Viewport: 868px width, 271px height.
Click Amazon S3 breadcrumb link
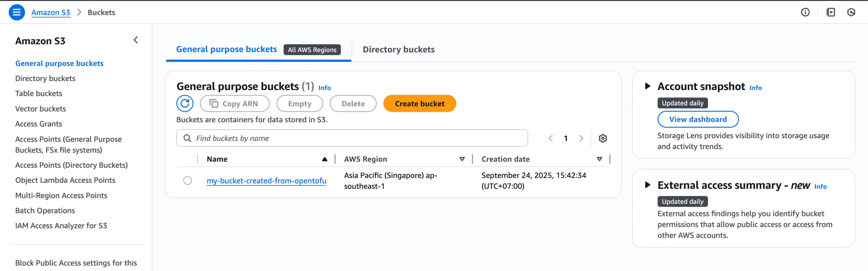tap(51, 13)
